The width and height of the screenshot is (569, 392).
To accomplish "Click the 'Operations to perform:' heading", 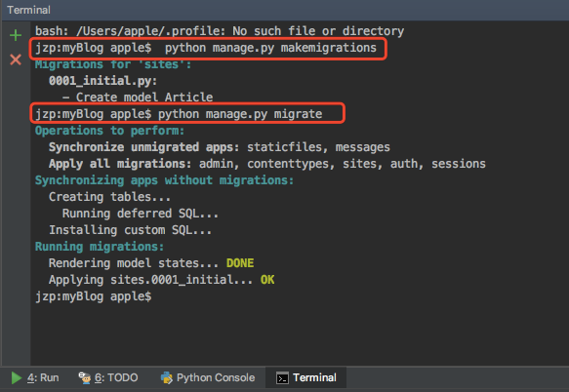I will tap(109, 131).
